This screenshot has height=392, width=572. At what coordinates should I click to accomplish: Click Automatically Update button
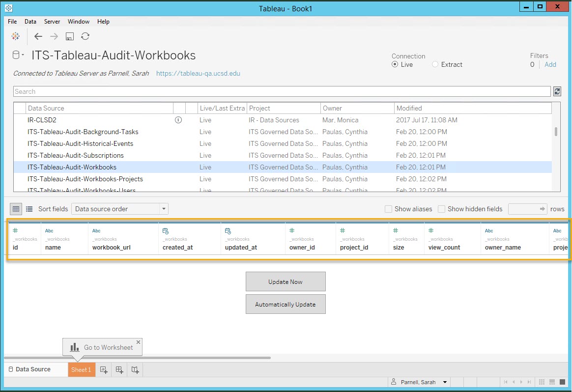click(286, 304)
